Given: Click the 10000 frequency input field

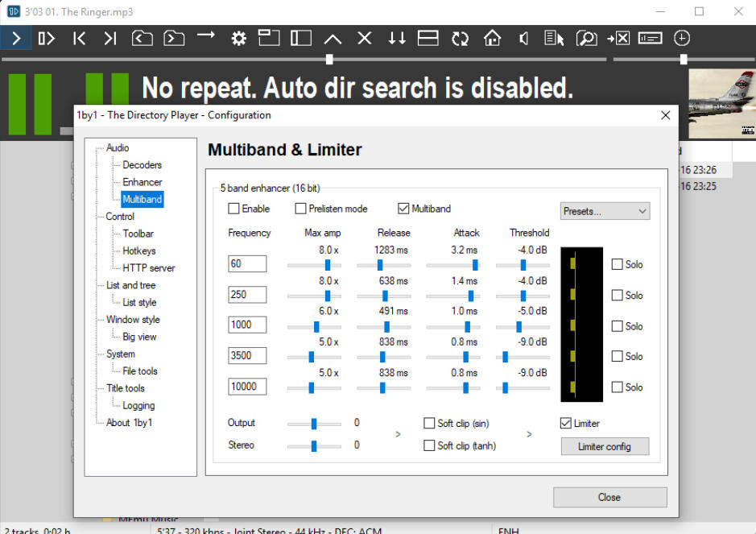Looking at the screenshot, I should click(x=247, y=387).
